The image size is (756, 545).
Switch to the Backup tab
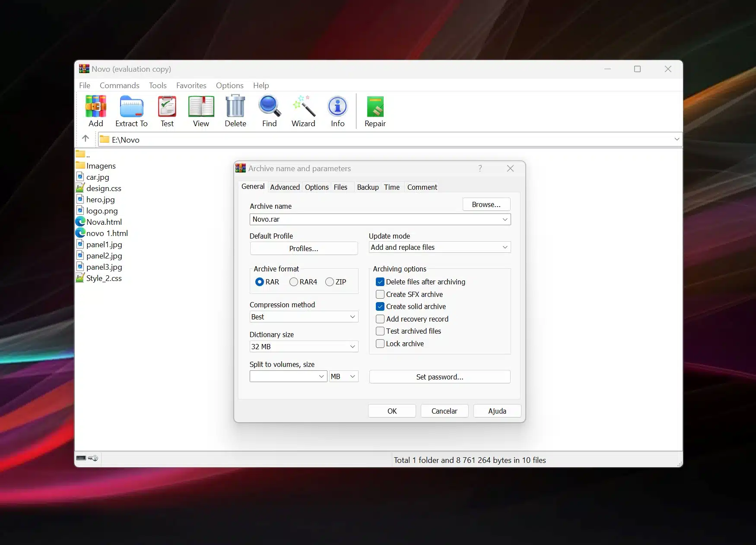click(368, 187)
